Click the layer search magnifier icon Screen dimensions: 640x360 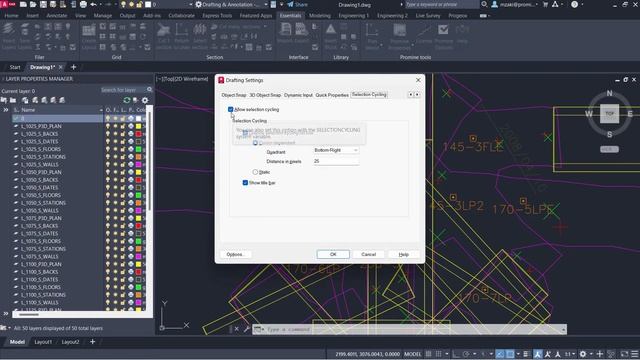[149, 90]
